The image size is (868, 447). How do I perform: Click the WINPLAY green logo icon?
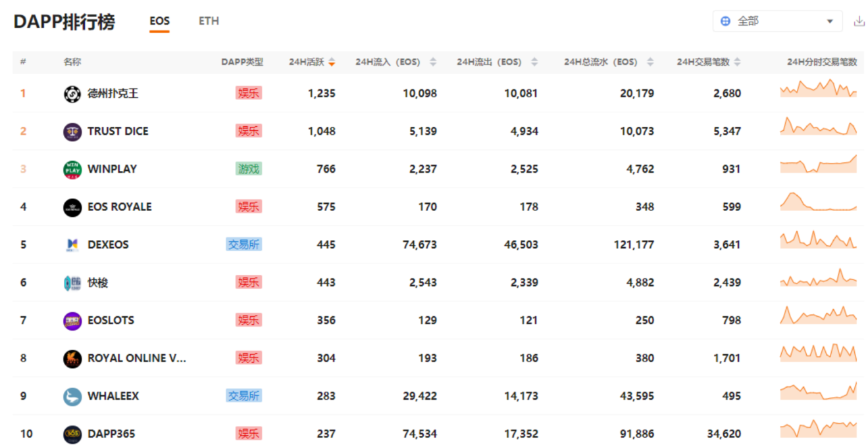[72, 170]
